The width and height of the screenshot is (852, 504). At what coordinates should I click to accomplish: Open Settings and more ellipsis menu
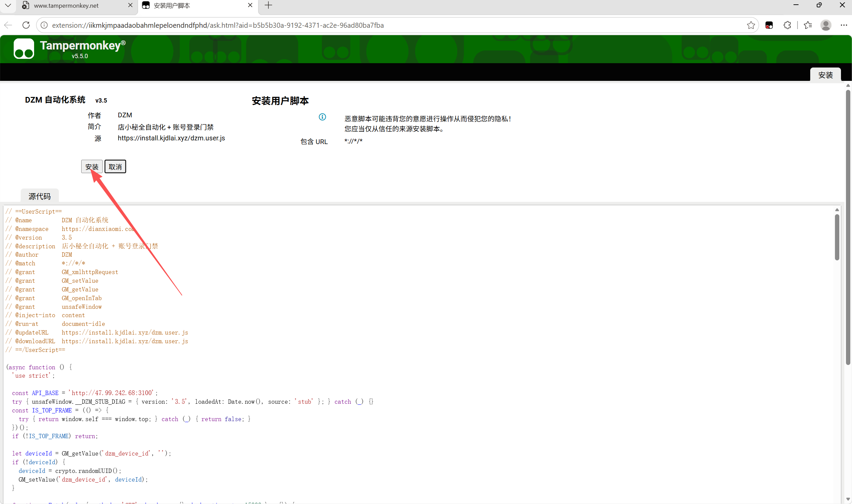(844, 25)
